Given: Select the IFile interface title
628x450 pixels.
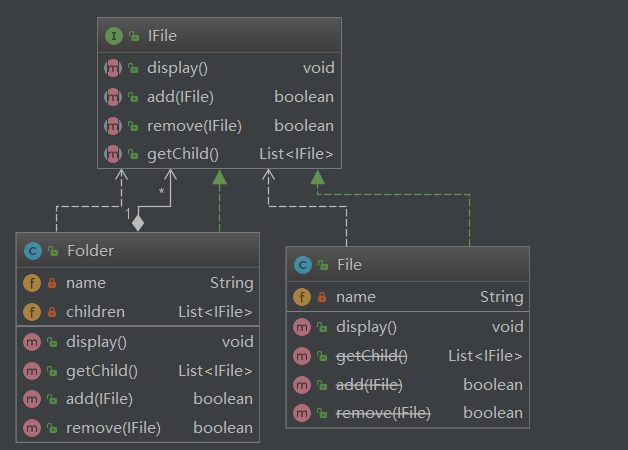Looking at the screenshot, I should 164,36.
